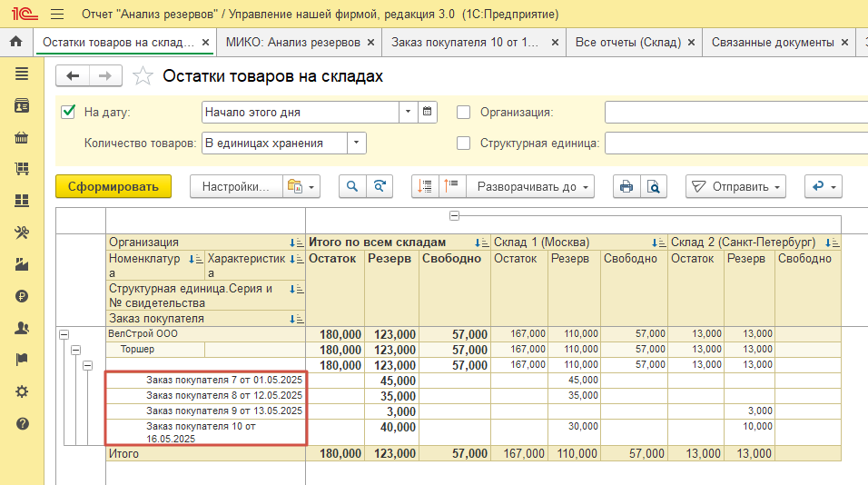Viewport: 868px width, 485px height.
Task: Switch to 'МИКО: Анализ резервов' tab
Action: point(293,42)
